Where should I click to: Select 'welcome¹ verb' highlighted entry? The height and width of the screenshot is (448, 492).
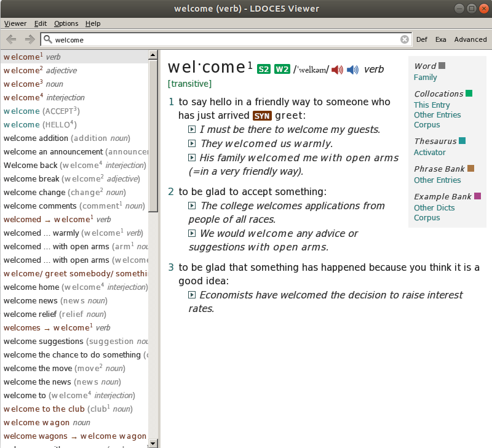tap(74, 57)
